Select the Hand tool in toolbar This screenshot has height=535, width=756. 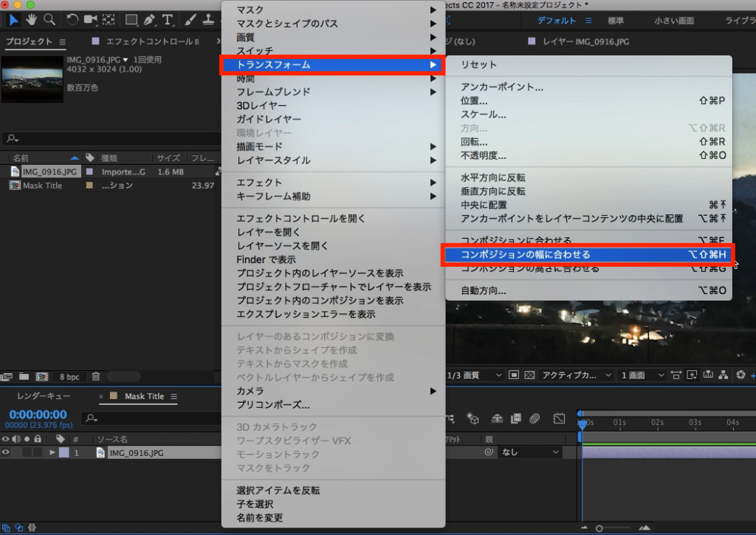pyautogui.click(x=32, y=19)
